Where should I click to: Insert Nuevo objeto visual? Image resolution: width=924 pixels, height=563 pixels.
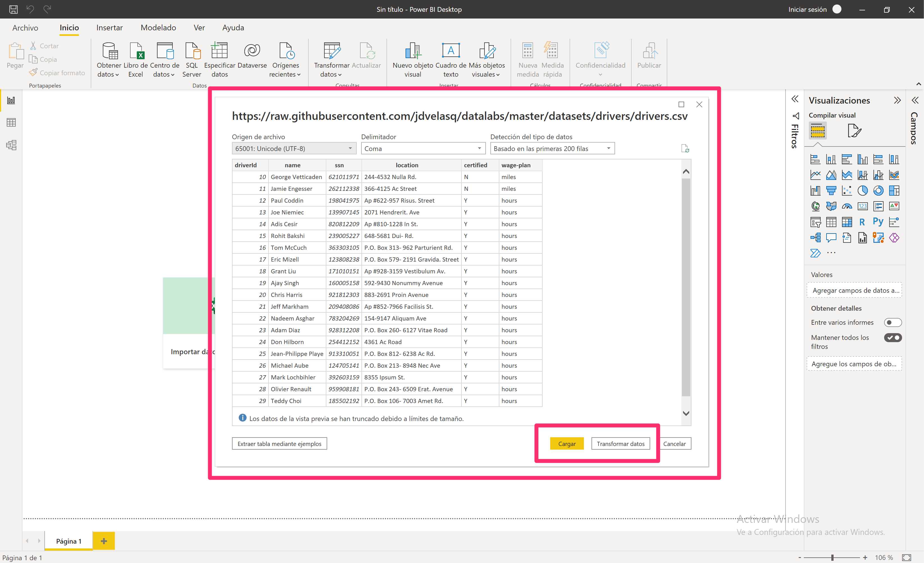click(x=413, y=59)
